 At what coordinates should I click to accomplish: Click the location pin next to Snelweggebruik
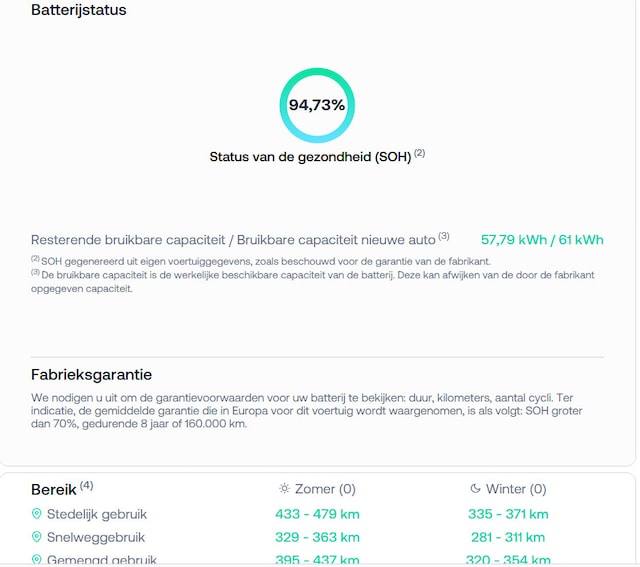37,537
